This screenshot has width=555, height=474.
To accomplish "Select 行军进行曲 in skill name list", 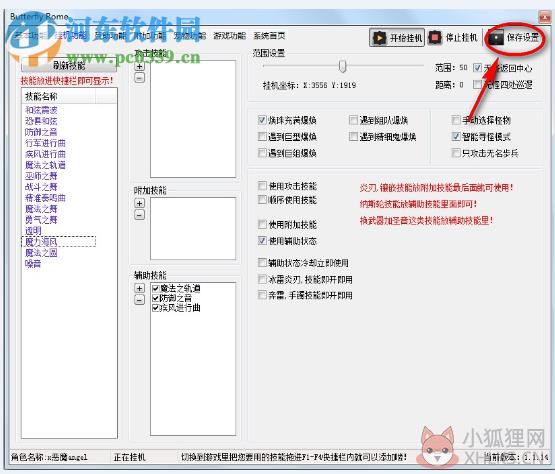I will 45,143.
